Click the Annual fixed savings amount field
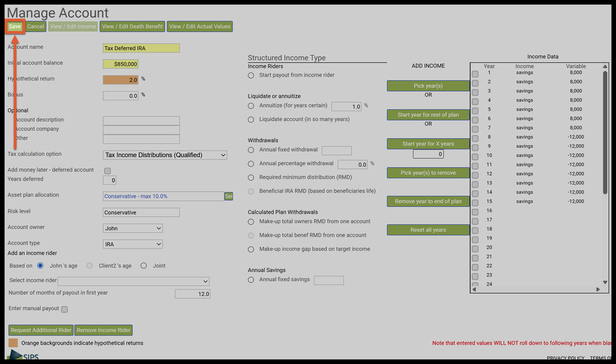This screenshot has width=616, height=364. coord(329,280)
